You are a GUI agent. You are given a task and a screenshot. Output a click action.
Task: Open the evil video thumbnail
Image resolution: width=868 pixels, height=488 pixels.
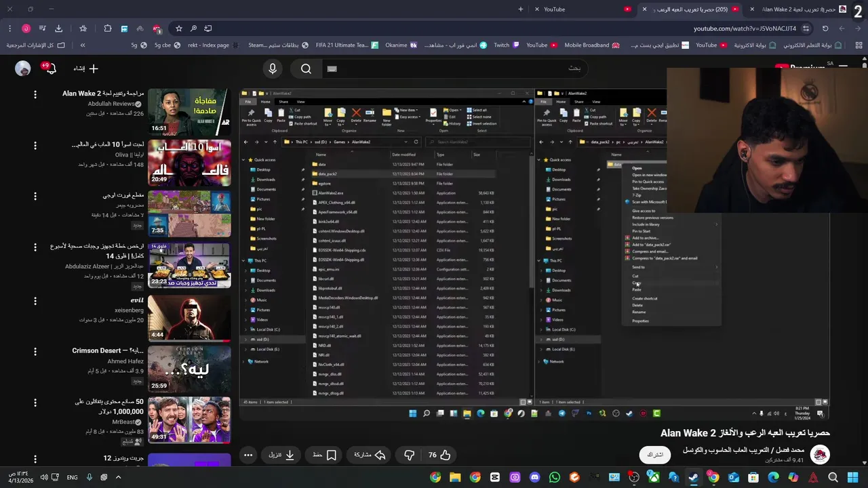coord(189,317)
